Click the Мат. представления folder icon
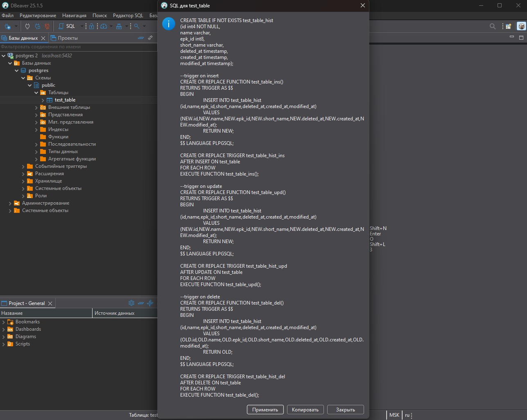 pos(43,122)
